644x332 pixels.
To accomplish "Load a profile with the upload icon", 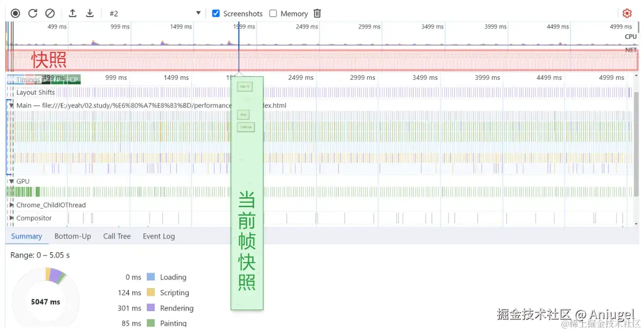I will pos(72,13).
